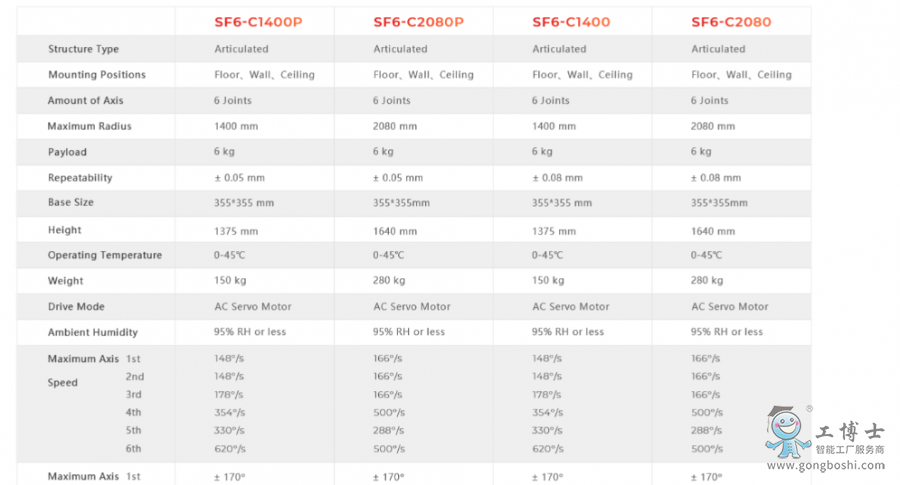
Task: Select the SF6-C2080P column header
Action: coord(418,22)
